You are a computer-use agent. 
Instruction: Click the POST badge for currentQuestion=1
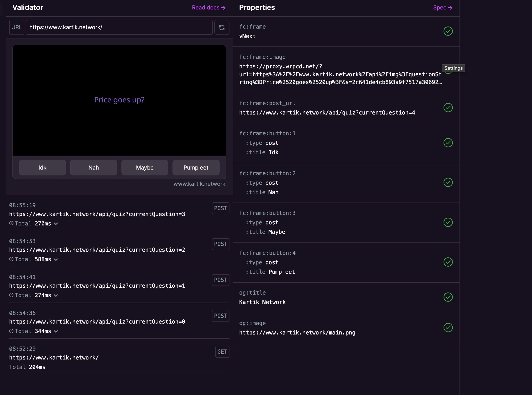click(x=220, y=280)
